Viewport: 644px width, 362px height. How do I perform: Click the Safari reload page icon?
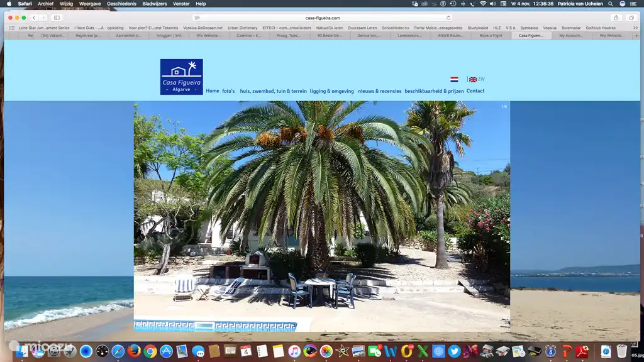pyautogui.click(x=448, y=18)
